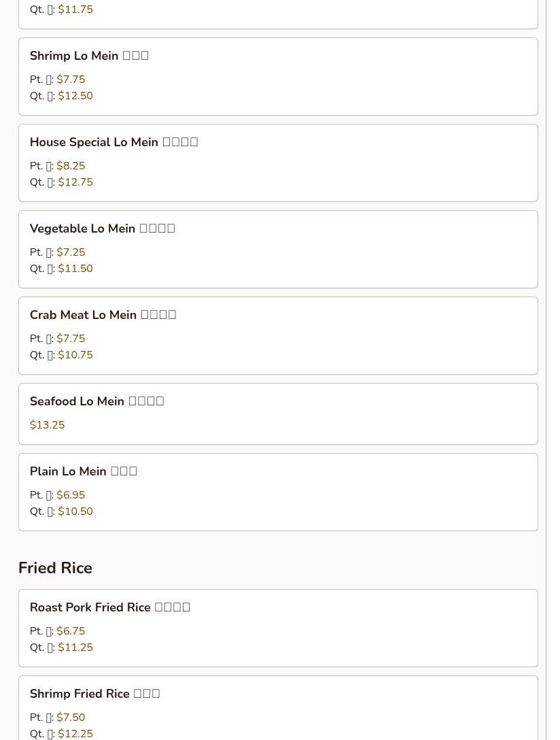Select Vegetable Lo Mein quart price $11.50
Screen dimensions: 560x740
click(x=75, y=269)
